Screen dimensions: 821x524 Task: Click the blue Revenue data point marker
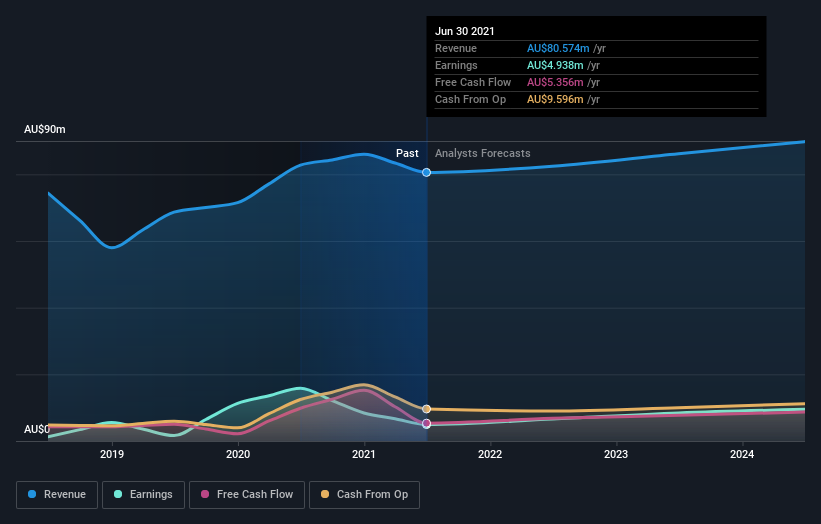pyautogui.click(x=427, y=172)
